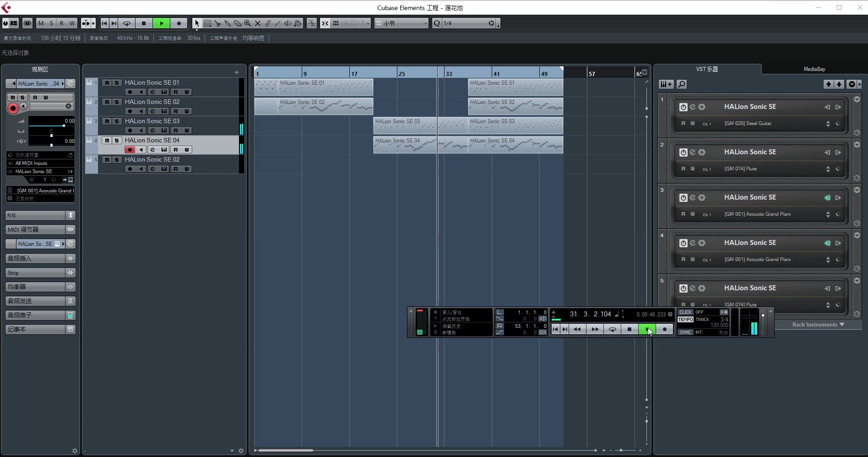Open 记事本 inspector section

click(x=35, y=329)
